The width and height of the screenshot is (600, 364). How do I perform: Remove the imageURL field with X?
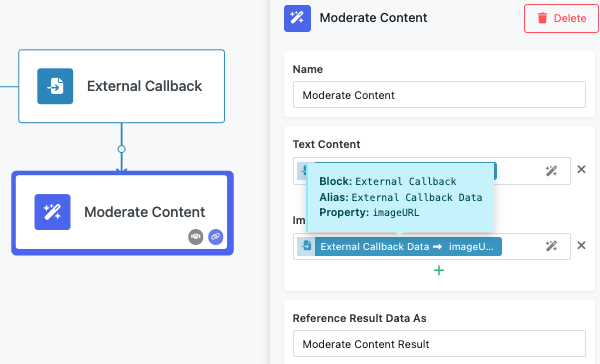pyautogui.click(x=581, y=245)
